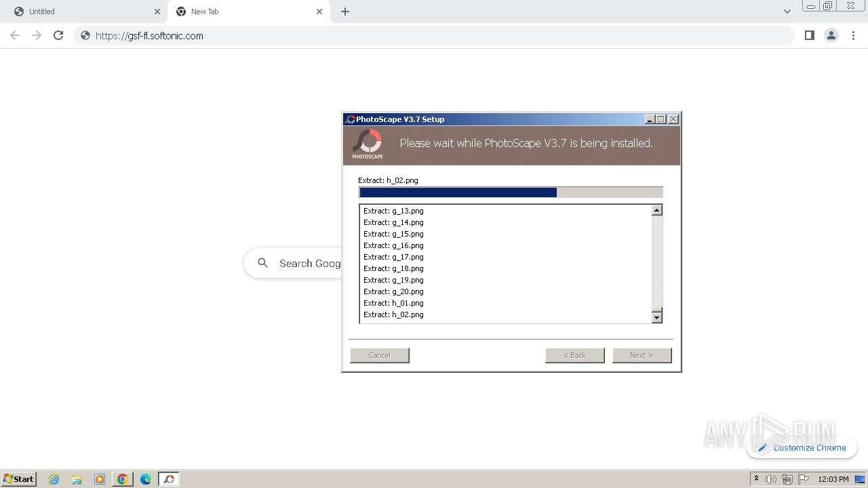
Task: Open File Explorer from taskbar
Action: 77,479
